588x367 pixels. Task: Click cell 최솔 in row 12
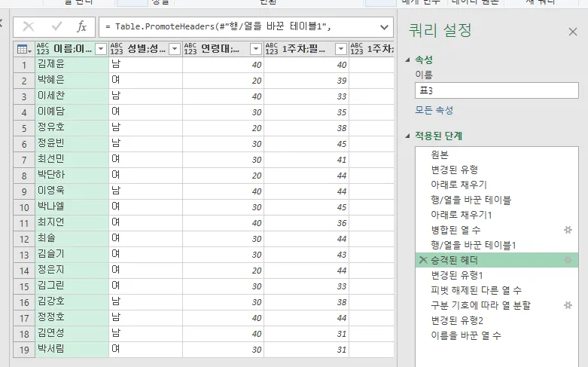[x=72, y=238]
